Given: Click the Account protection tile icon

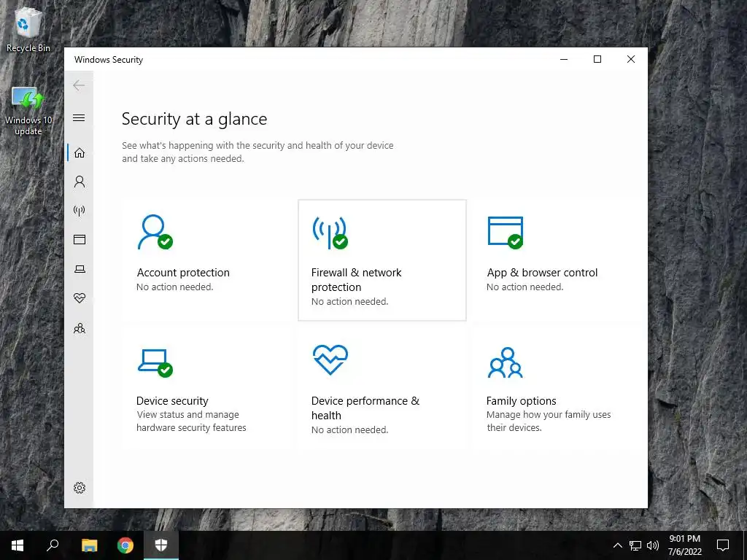Looking at the screenshot, I should click(x=155, y=233).
